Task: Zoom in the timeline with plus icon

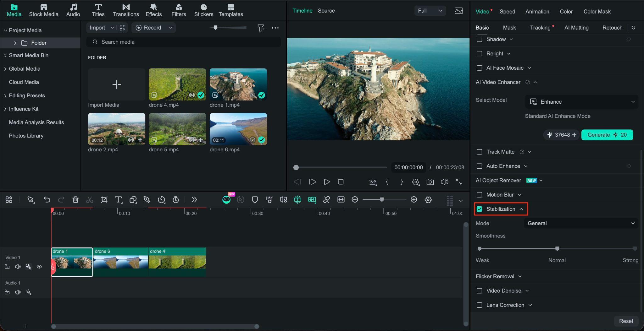Action: [x=414, y=199]
